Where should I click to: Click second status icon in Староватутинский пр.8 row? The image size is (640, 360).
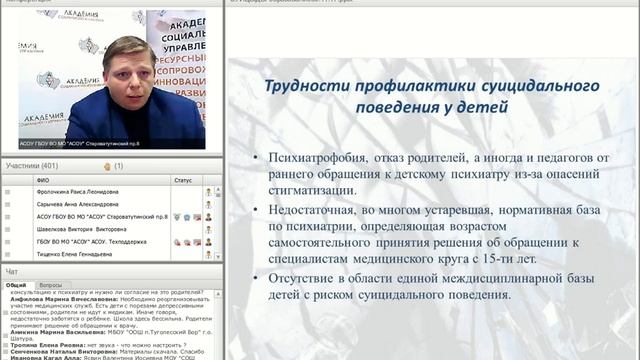(x=187, y=217)
